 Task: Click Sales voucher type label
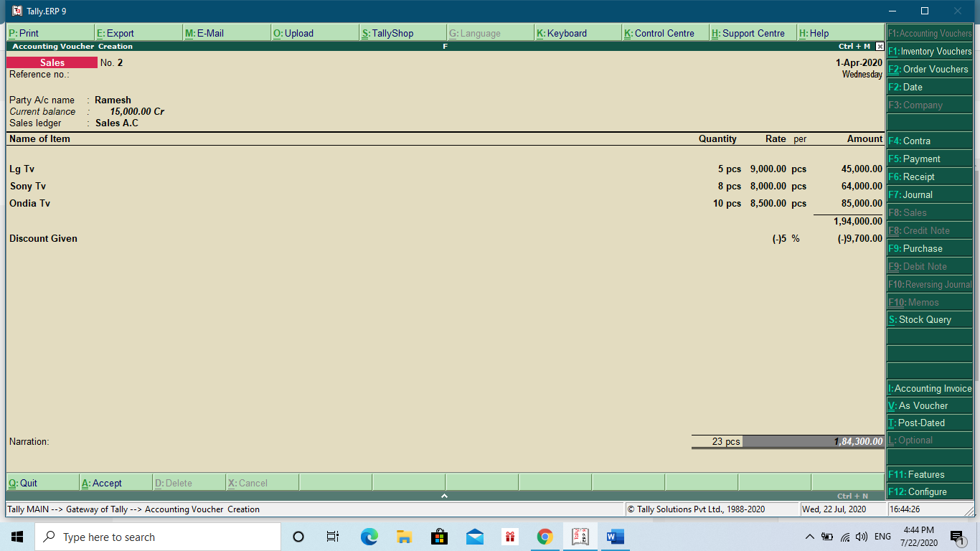click(x=52, y=63)
